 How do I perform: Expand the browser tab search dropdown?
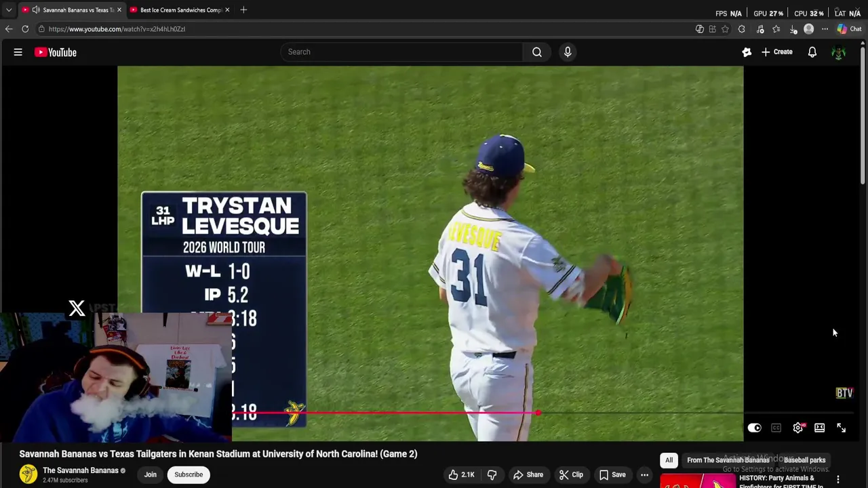click(9, 10)
